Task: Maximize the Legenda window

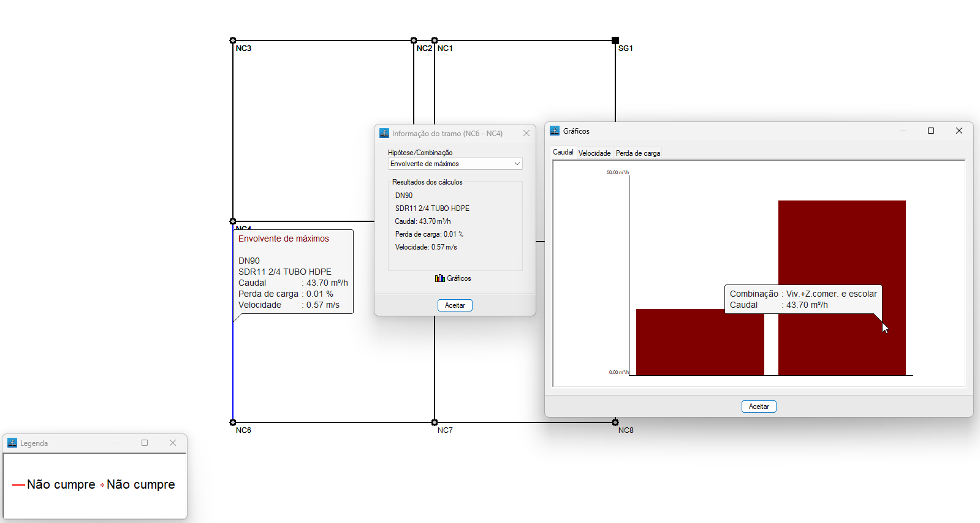Action: click(x=145, y=443)
